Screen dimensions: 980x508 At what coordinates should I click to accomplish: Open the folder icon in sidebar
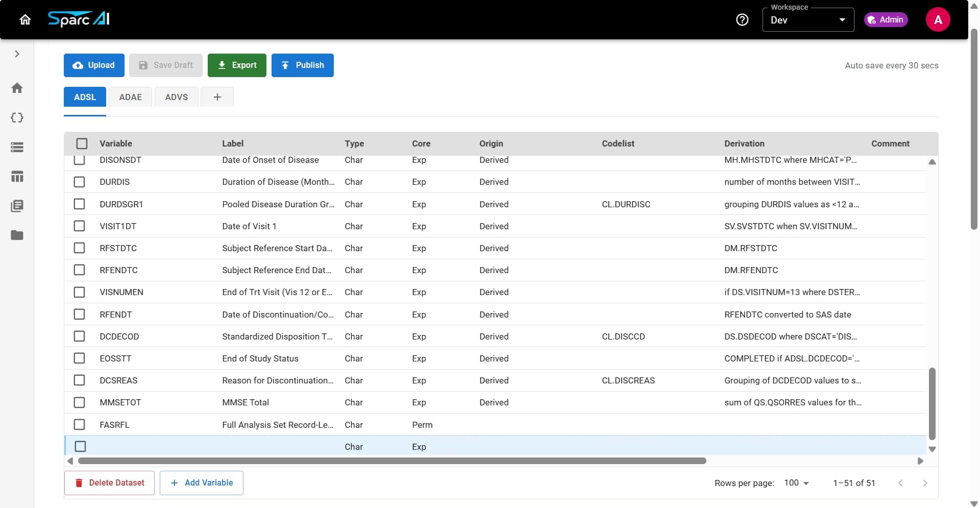[x=17, y=235]
